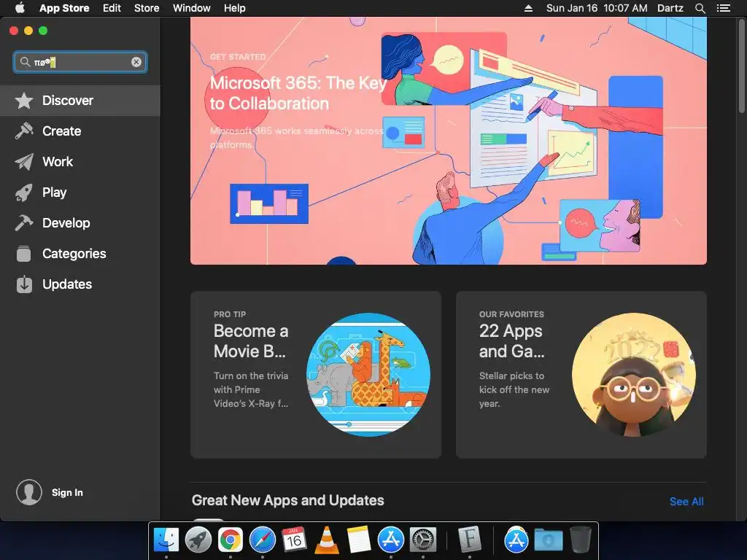Viewport: 747px width, 560px height.
Task: Click the Sign In avatar icon
Action: pos(29,492)
